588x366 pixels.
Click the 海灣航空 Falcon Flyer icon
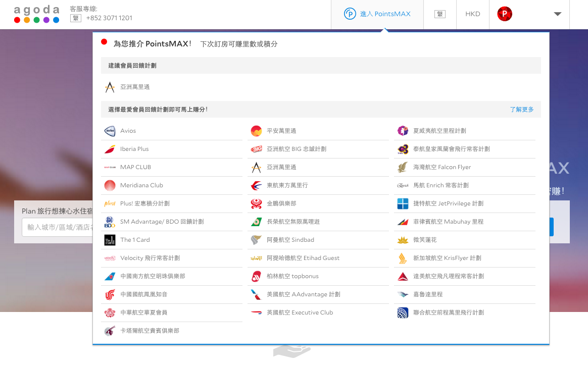coord(403,167)
